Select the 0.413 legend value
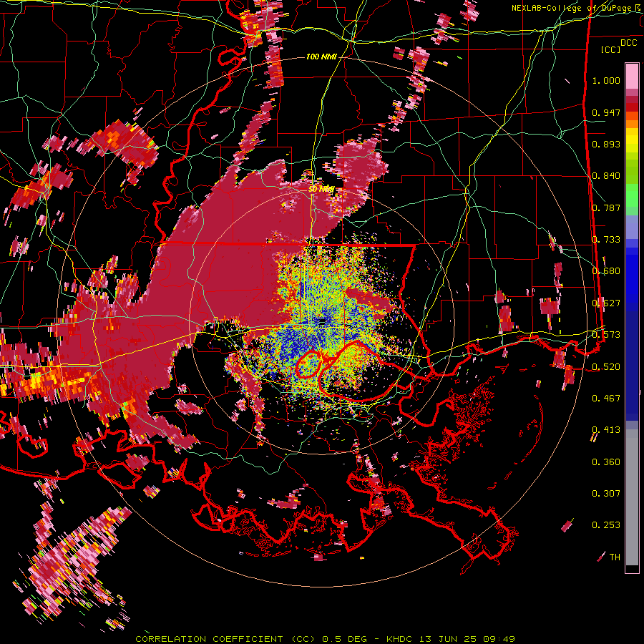The width and height of the screenshot is (644, 644). tap(606, 430)
